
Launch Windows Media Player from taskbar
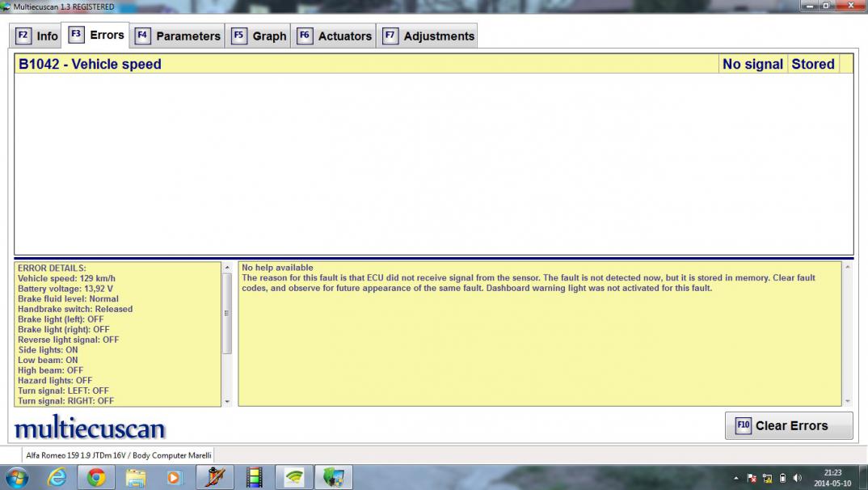coord(174,477)
